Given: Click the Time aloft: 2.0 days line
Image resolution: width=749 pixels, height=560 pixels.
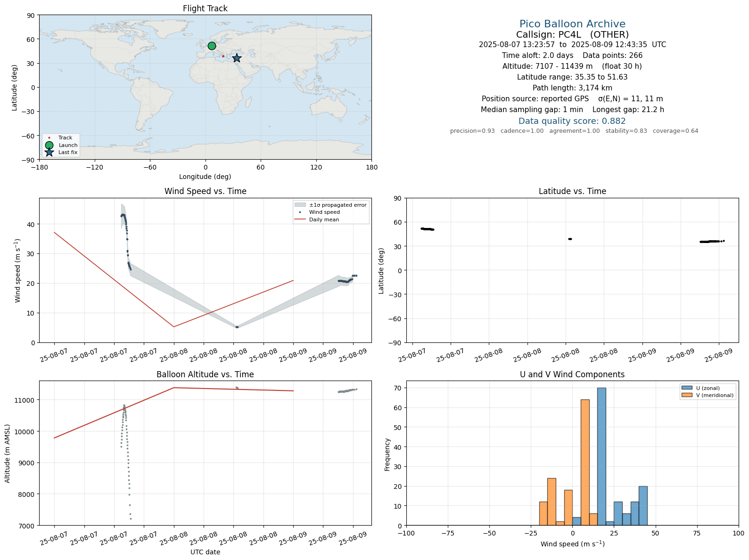Looking at the screenshot, I should click(x=572, y=56).
